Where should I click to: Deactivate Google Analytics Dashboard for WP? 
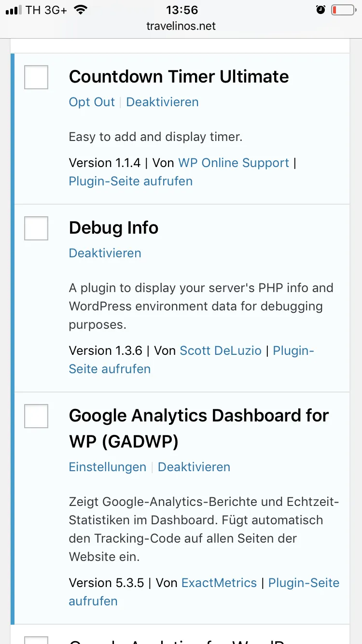tap(194, 467)
